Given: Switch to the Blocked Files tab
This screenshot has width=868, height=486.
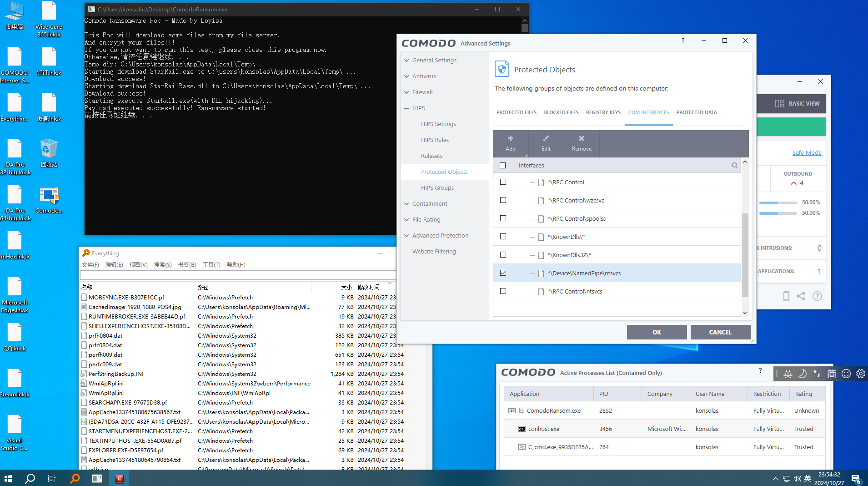Looking at the screenshot, I should point(561,112).
